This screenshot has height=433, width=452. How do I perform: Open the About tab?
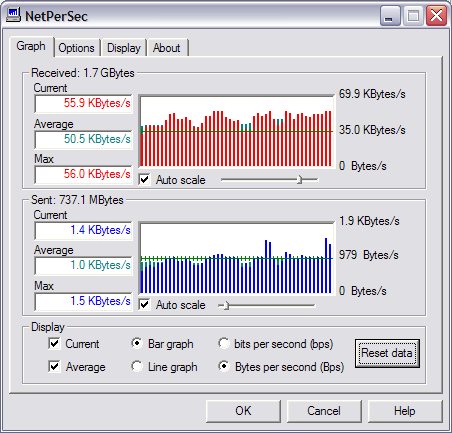tap(167, 48)
